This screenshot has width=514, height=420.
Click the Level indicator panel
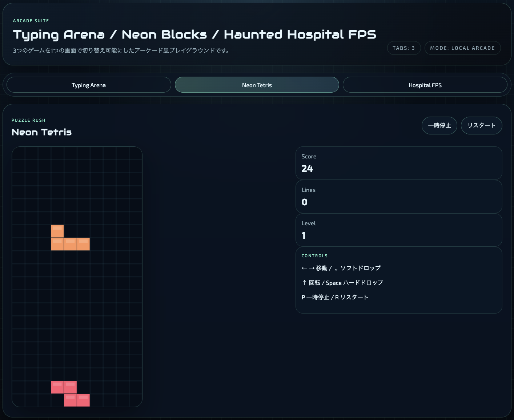tap(398, 230)
